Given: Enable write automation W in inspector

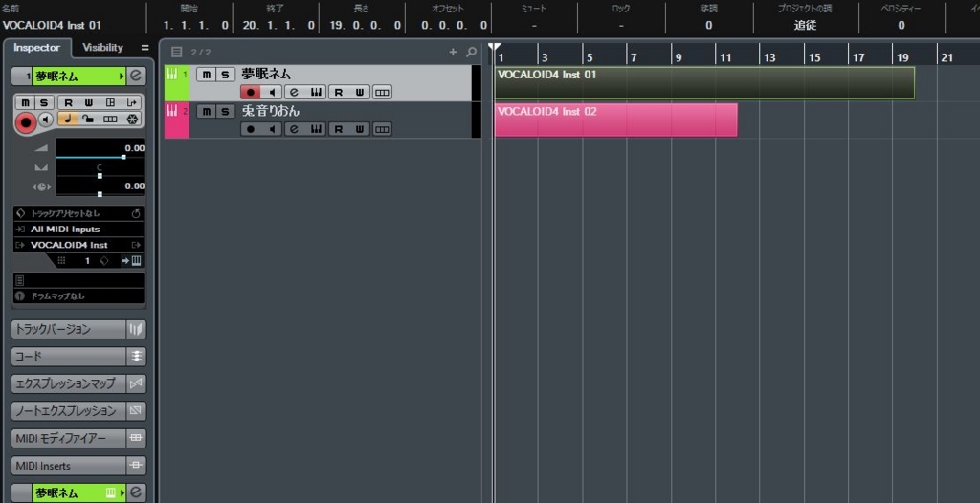Looking at the screenshot, I should coord(89,102).
